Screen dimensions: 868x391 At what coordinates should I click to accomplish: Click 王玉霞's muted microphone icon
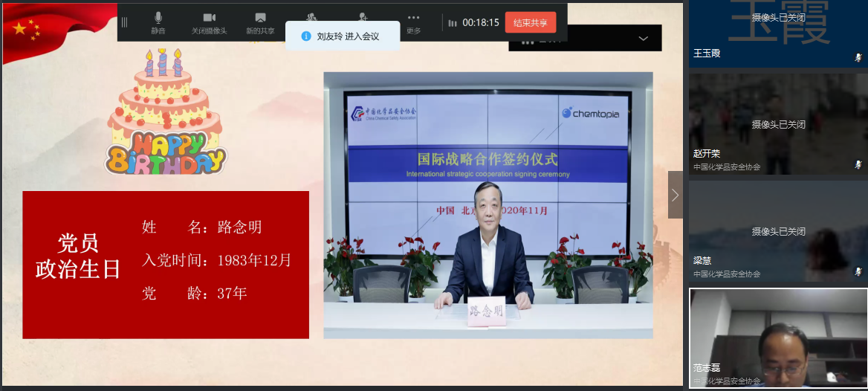(x=858, y=56)
